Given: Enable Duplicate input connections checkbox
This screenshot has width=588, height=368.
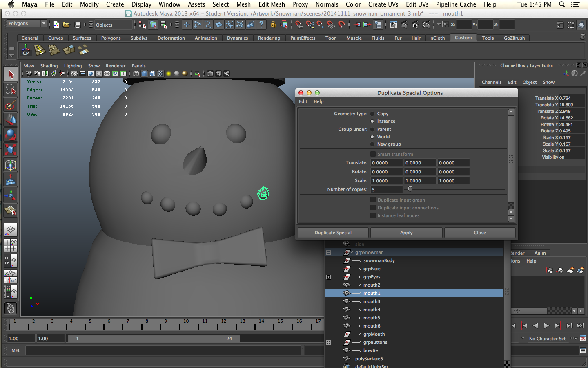Looking at the screenshot, I should coord(373,208).
